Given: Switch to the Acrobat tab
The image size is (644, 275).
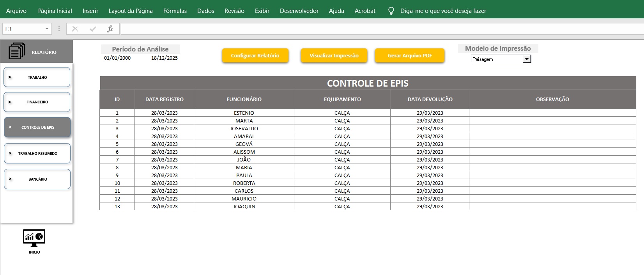Looking at the screenshot, I should pos(365,11).
